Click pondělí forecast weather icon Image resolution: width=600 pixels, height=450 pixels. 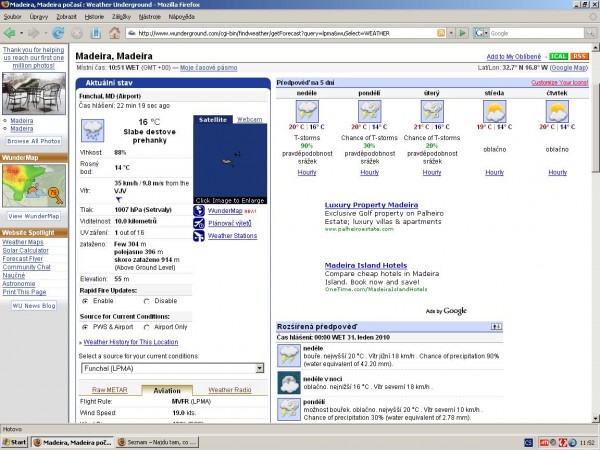click(369, 111)
